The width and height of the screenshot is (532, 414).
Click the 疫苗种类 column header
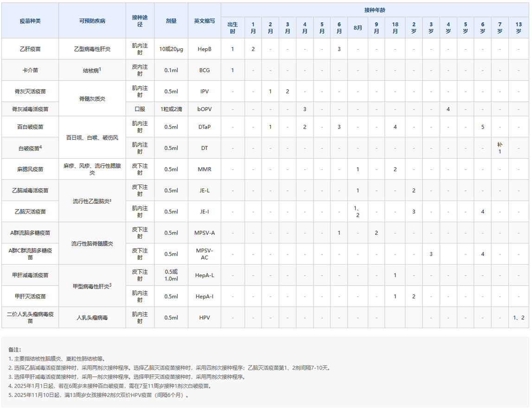click(x=30, y=21)
